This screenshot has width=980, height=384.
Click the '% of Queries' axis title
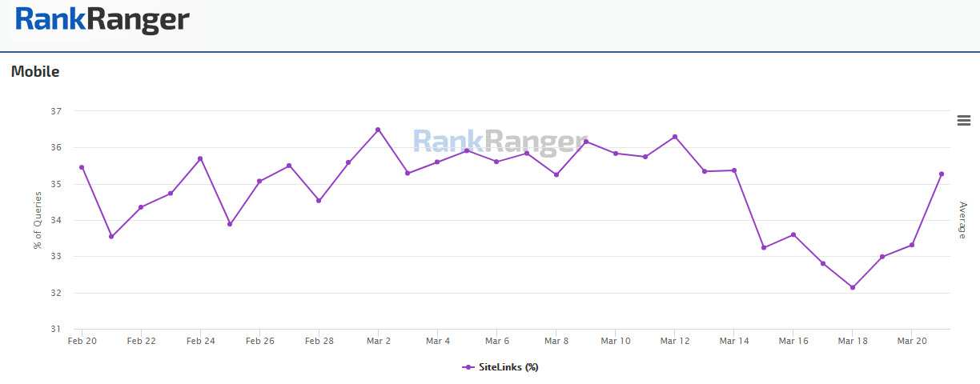[x=37, y=221]
